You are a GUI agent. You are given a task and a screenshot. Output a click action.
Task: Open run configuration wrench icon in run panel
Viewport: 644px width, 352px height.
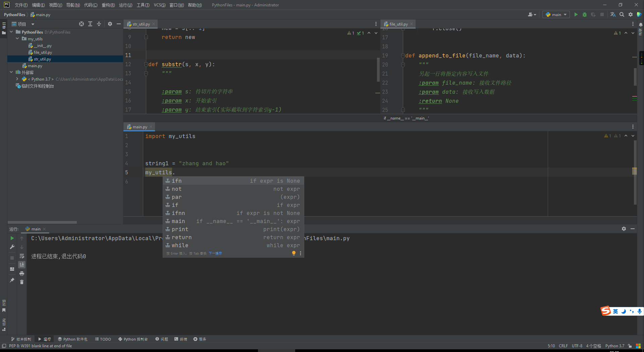coord(12,247)
